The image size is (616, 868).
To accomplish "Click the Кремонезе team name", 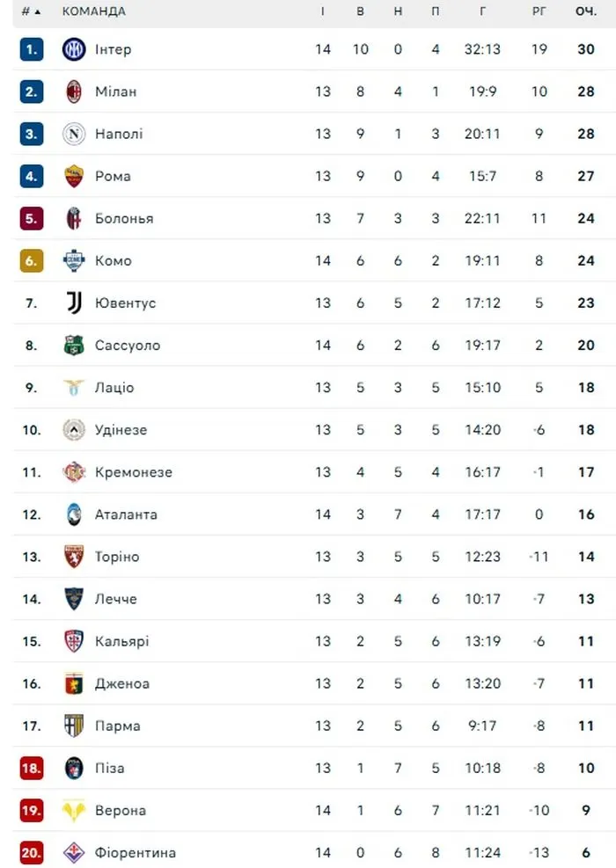I will pyautogui.click(x=134, y=472).
